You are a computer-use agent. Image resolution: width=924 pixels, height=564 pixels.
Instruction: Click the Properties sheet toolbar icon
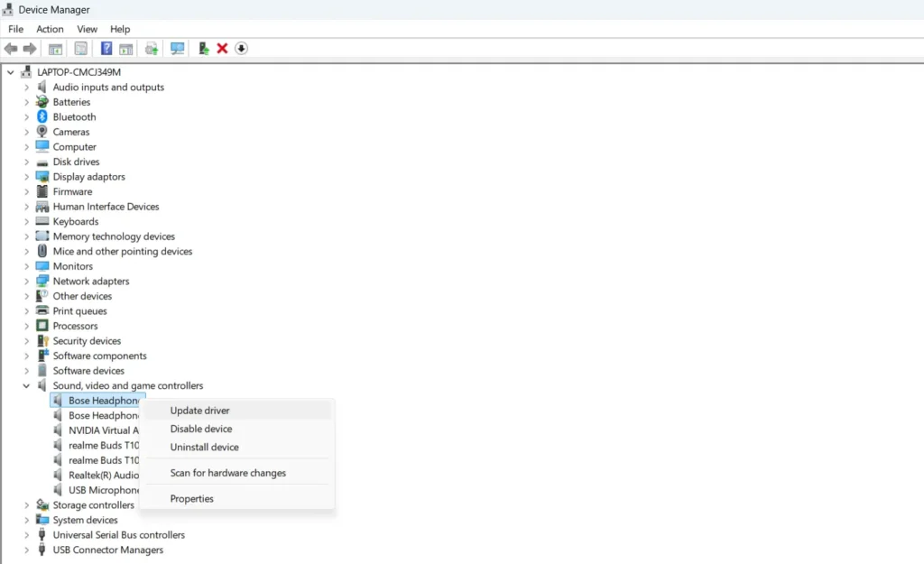point(80,49)
